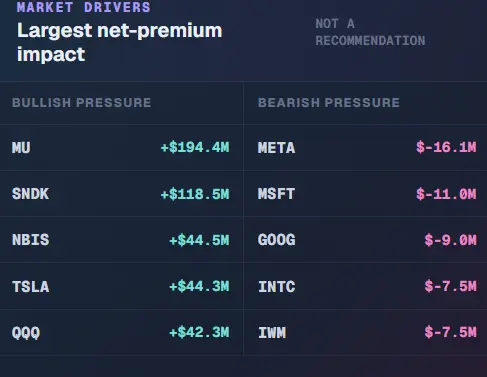Click the $-16.1M META premium value
This screenshot has width=487, height=377.
point(446,147)
